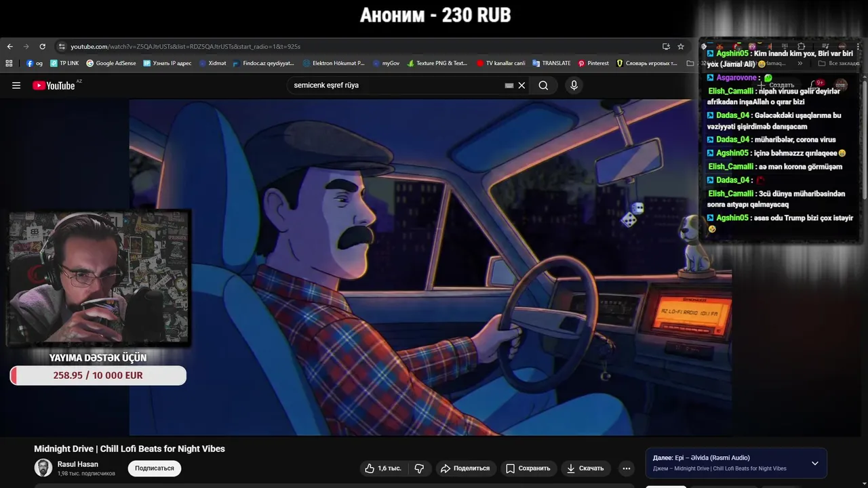868x488 pixels.
Task: Open the TRANSLATE bookmark
Action: 551,63
